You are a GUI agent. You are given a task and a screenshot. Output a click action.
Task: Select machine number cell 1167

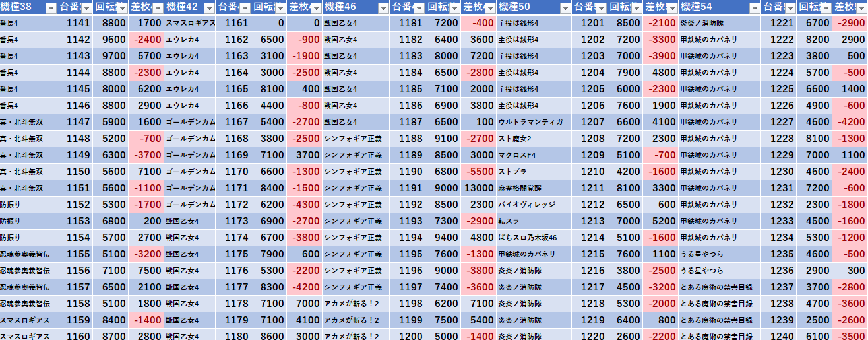coord(233,122)
